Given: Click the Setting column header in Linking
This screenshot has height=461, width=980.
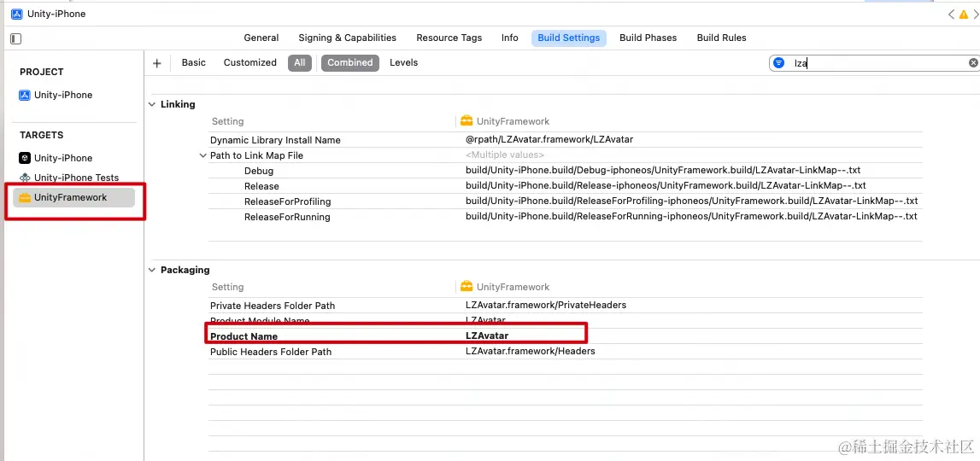Looking at the screenshot, I should point(227,121).
